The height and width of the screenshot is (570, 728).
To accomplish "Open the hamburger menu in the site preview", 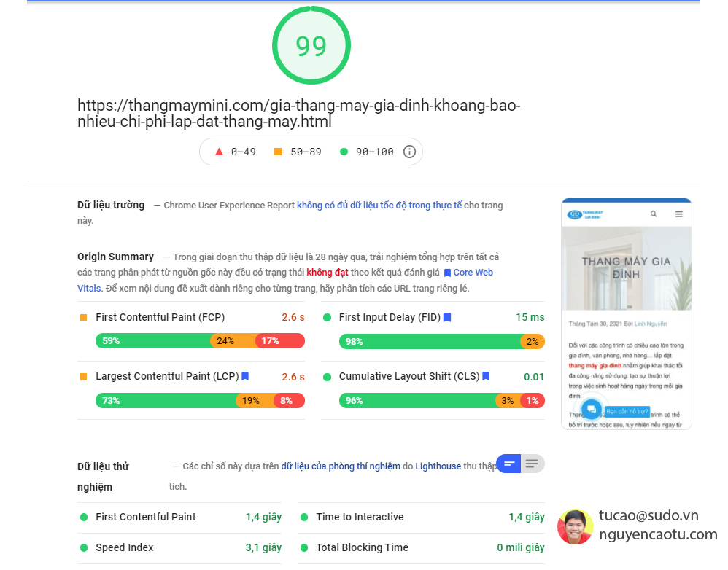I will click(679, 214).
